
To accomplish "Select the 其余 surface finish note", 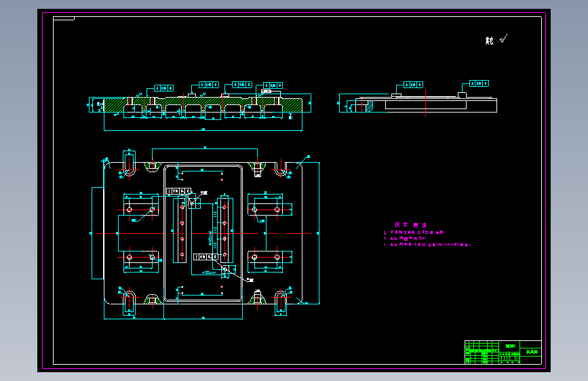I will (x=489, y=41).
